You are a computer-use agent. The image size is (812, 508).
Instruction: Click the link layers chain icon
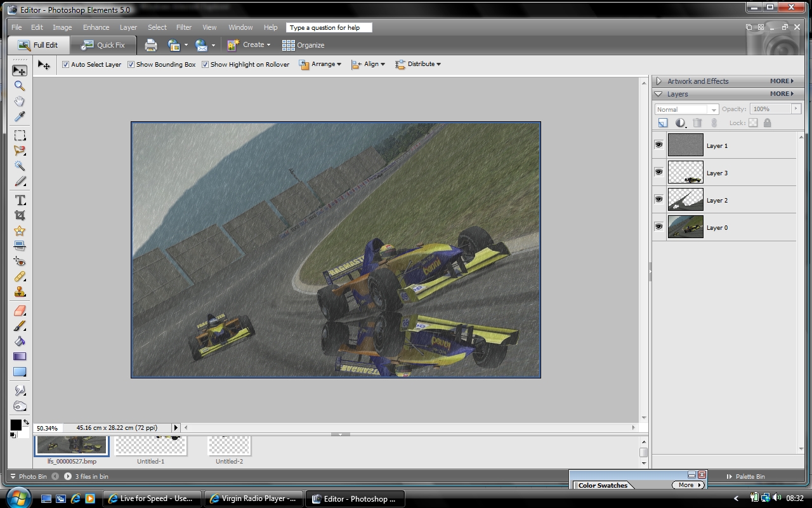pos(714,123)
